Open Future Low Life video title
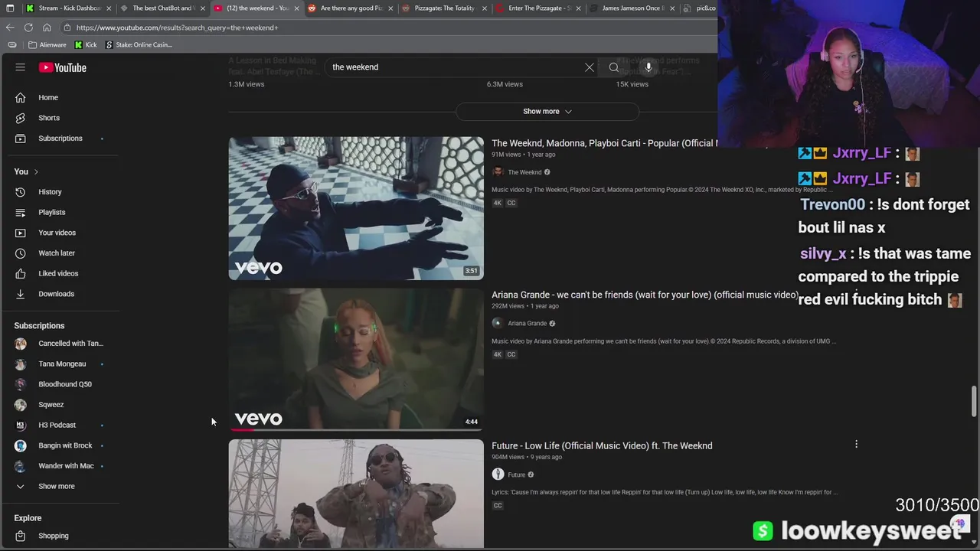 pyautogui.click(x=602, y=445)
